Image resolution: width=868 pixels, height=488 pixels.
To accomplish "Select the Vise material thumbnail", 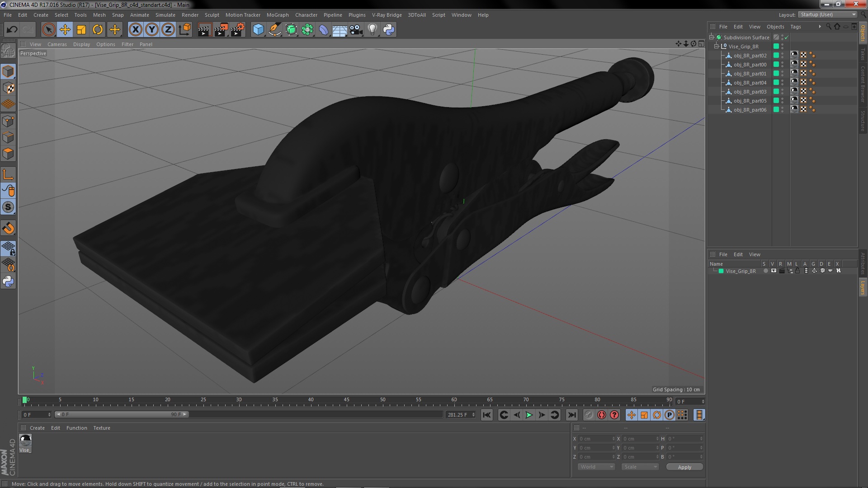I will [x=25, y=441].
